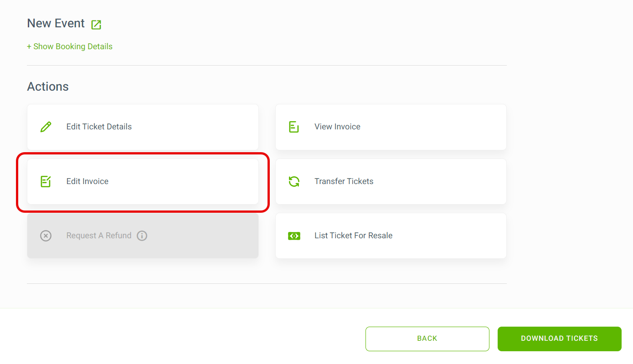Click the circled X icon on Request A Refund
The width and height of the screenshot is (633, 364).
click(46, 236)
